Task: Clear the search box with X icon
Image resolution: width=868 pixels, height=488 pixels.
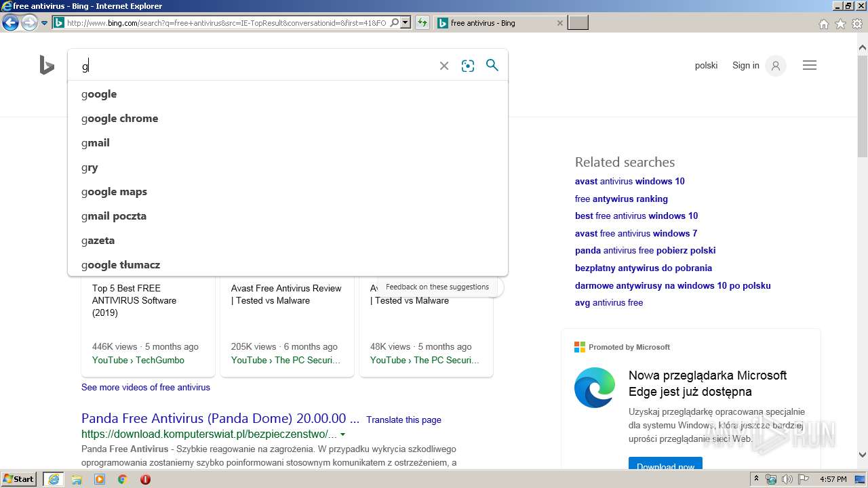Action: (444, 66)
